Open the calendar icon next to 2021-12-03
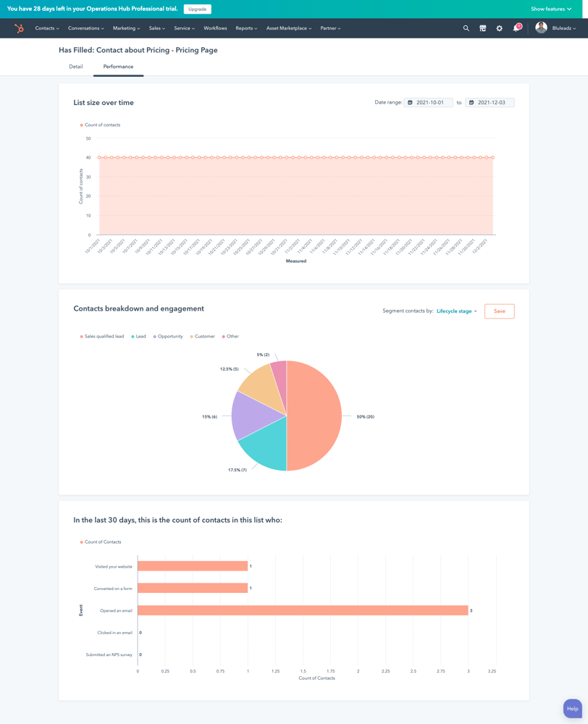The height and width of the screenshot is (724, 588). click(x=471, y=102)
